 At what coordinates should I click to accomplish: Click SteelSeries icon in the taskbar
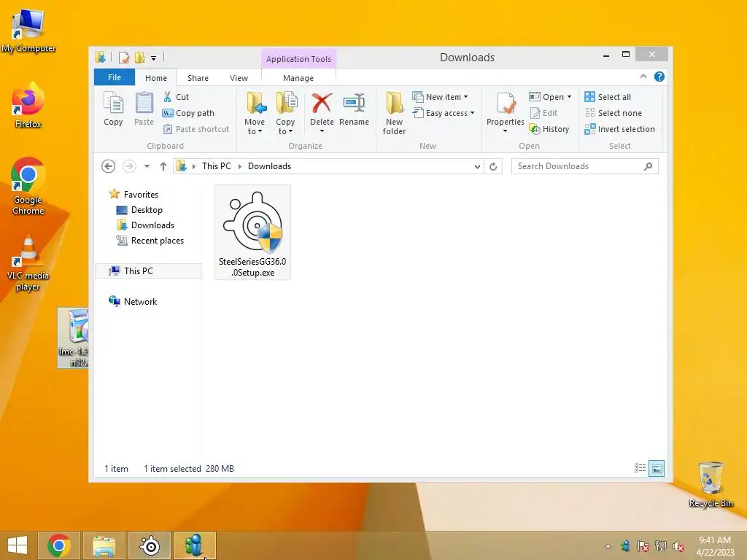(x=150, y=545)
